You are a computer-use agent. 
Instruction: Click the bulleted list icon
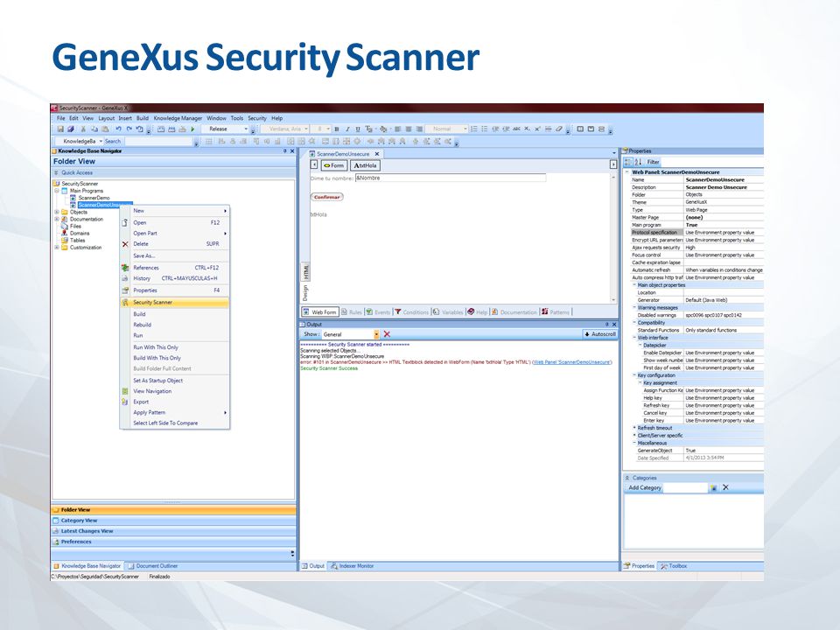tap(484, 129)
